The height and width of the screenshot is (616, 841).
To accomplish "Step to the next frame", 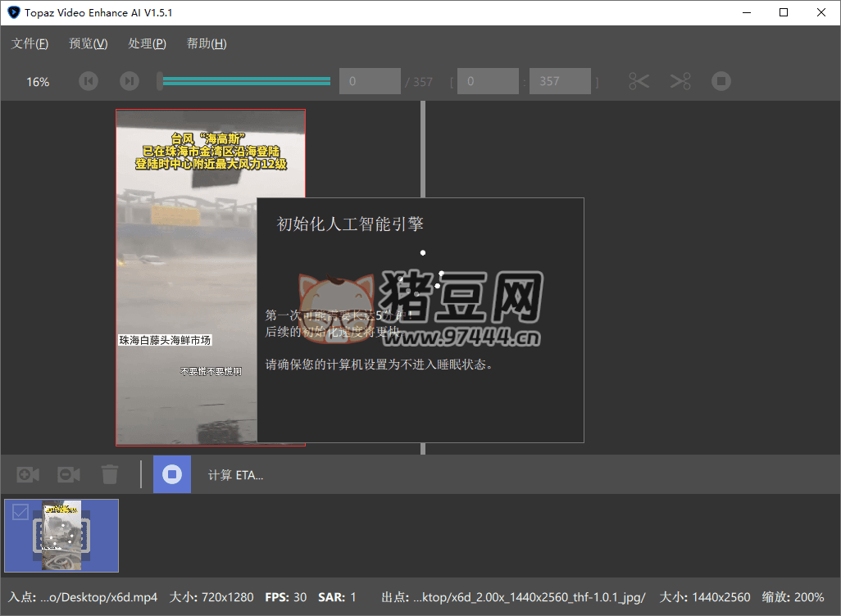I will 129,81.
